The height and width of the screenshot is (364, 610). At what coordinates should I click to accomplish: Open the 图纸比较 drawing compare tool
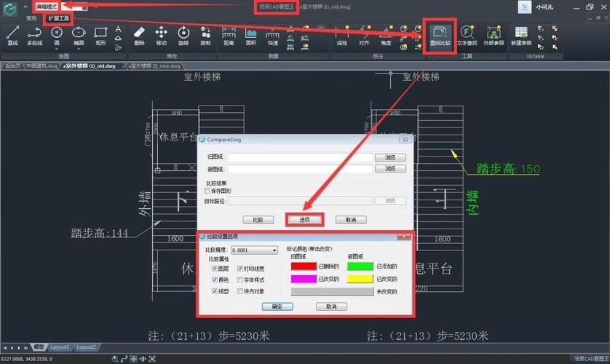440,36
